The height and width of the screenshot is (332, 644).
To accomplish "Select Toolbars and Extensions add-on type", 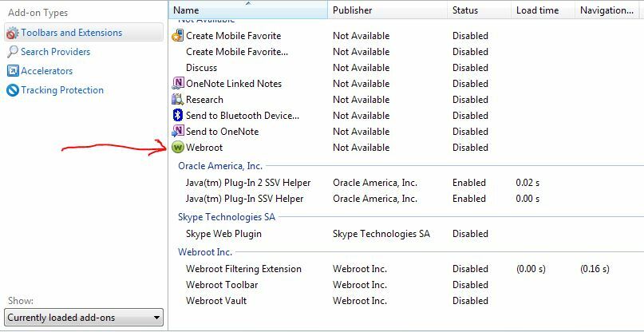I will pos(84,33).
